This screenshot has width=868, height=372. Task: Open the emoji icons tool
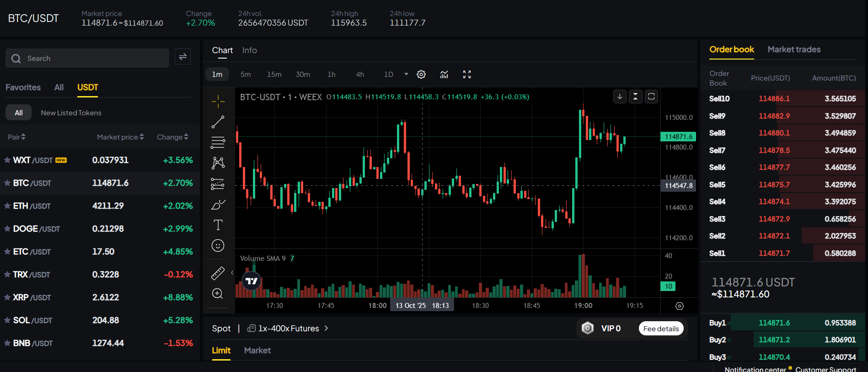[218, 246]
